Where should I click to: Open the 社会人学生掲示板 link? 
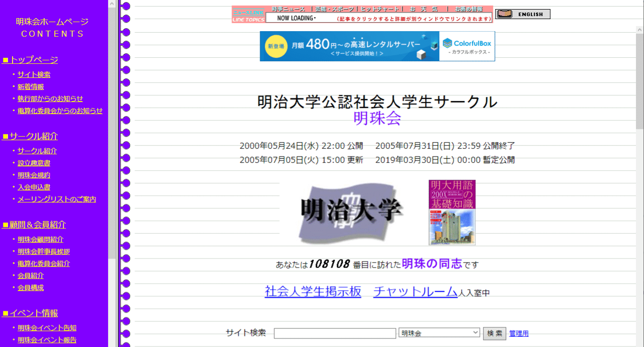(313, 291)
